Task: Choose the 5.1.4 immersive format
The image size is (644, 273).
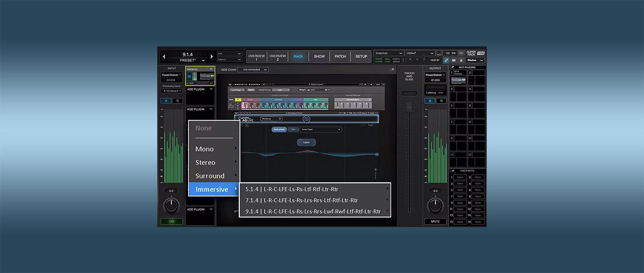Action: click(x=315, y=189)
